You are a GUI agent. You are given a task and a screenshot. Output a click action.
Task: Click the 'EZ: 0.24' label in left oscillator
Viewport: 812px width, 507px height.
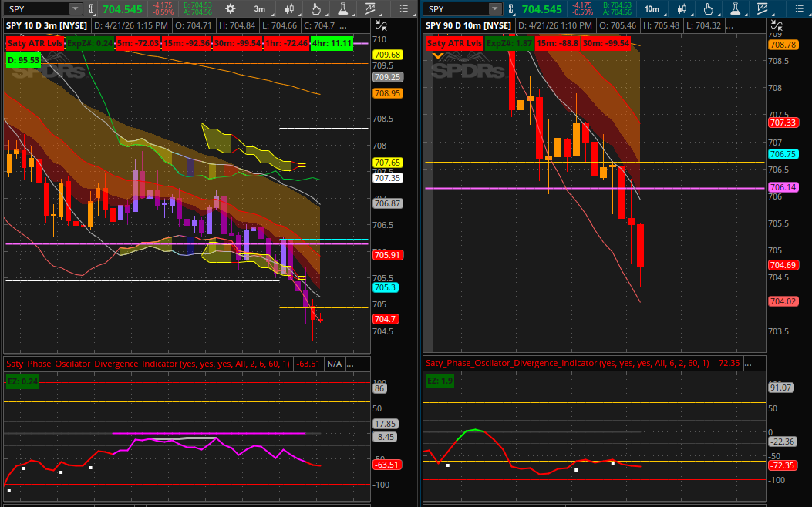(23, 382)
